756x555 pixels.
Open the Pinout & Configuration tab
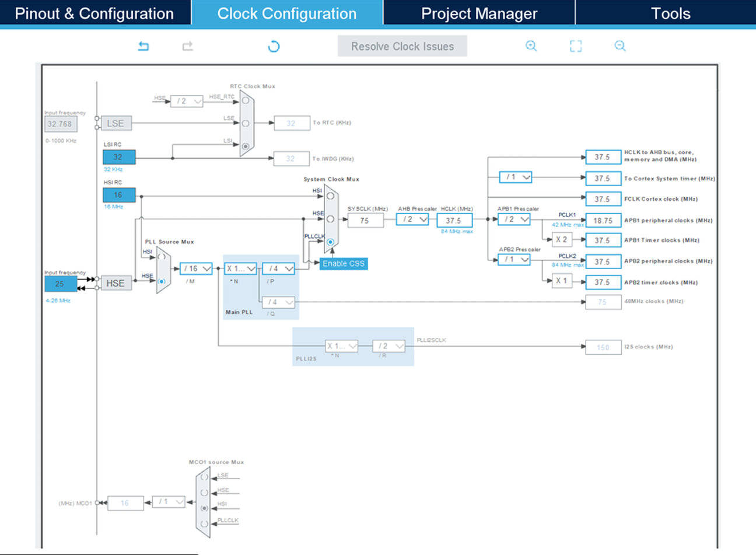click(x=95, y=13)
